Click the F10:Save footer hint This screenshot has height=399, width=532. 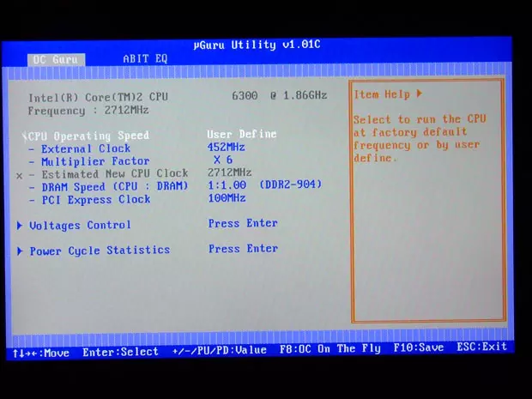tap(419, 348)
